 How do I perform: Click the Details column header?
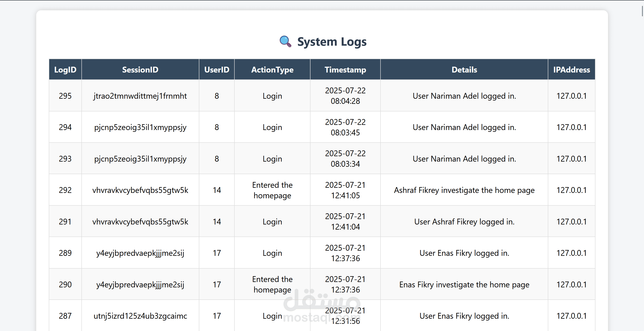coord(464,70)
